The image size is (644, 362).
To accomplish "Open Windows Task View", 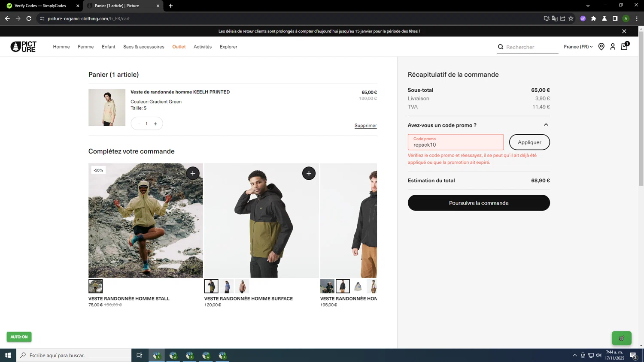I will coord(139,355).
